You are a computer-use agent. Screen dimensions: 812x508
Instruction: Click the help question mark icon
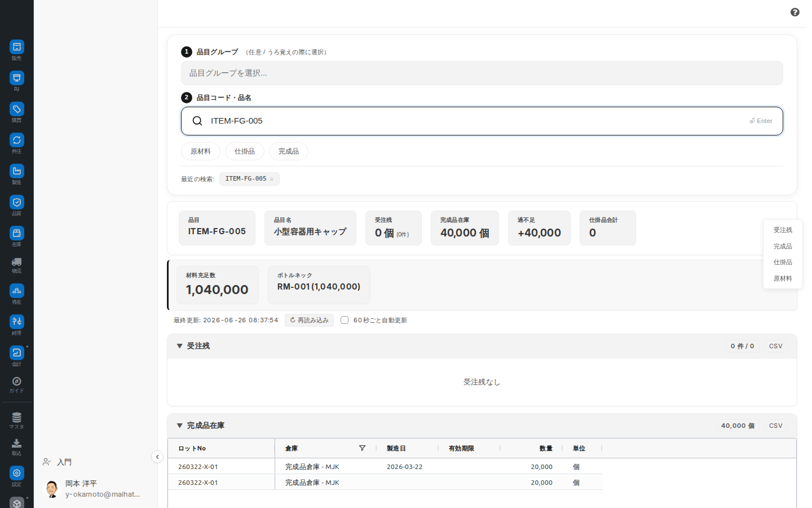pyautogui.click(x=795, y=12)
